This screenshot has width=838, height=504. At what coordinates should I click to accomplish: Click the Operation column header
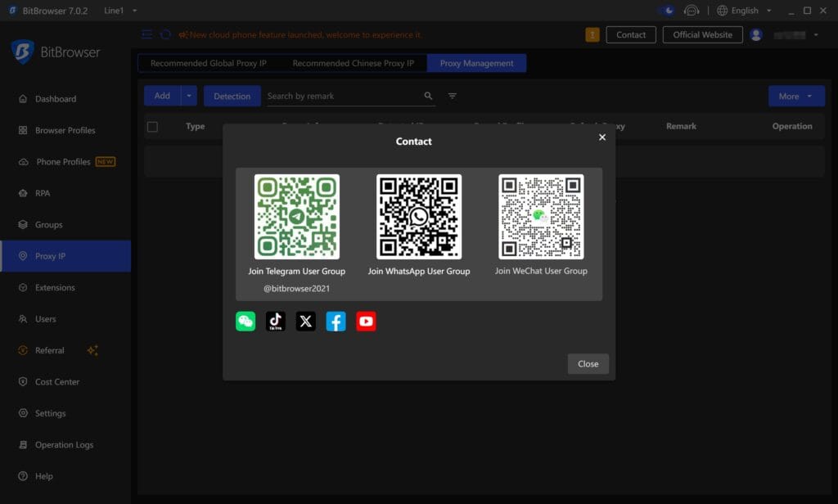[x=792, y=126]
